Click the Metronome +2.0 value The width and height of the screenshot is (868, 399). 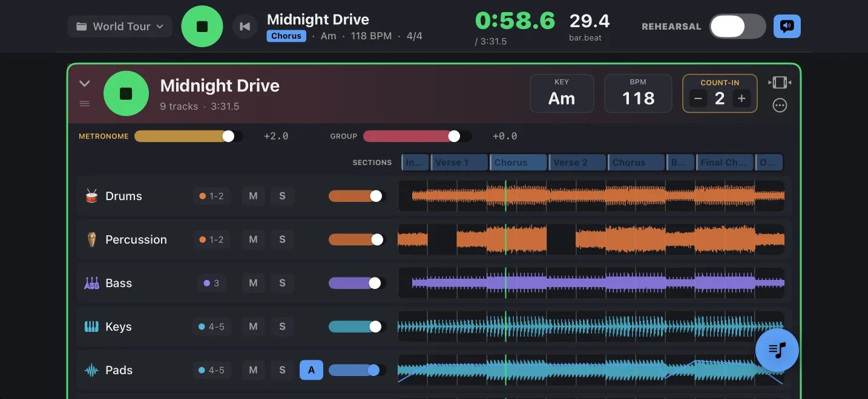tap(276, 137)
